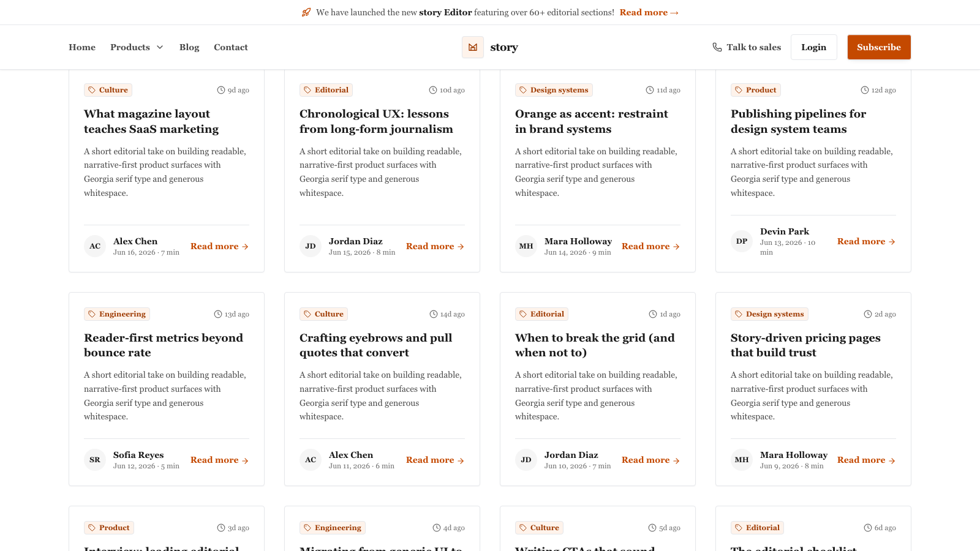Open the Story-driven pricing pages article title
Image resolution: width=980 pixels, height=551 pixels.
point(805,345)
